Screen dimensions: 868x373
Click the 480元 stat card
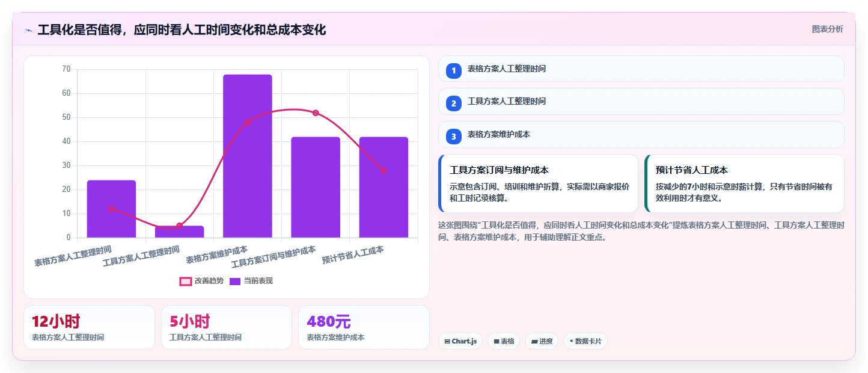click(364, 327)
